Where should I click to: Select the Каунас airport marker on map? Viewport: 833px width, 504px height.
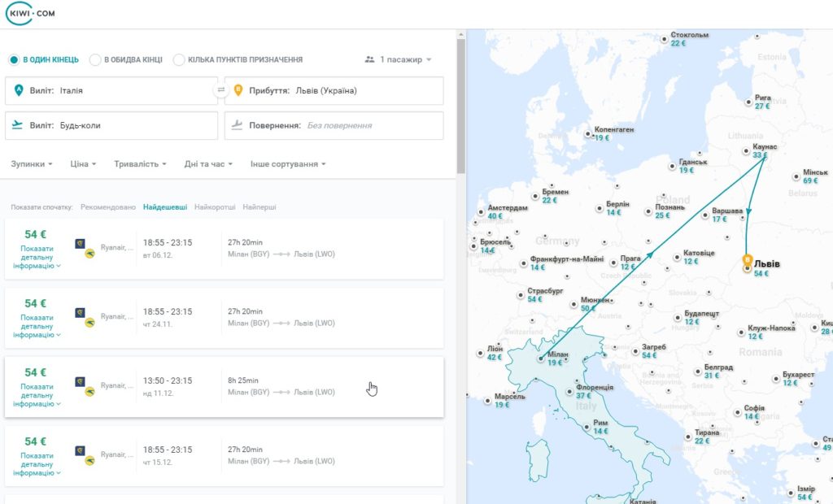746,151
